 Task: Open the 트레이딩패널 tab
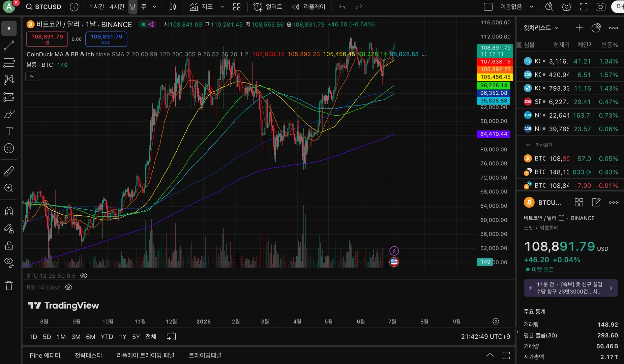[x=205, y=356]
